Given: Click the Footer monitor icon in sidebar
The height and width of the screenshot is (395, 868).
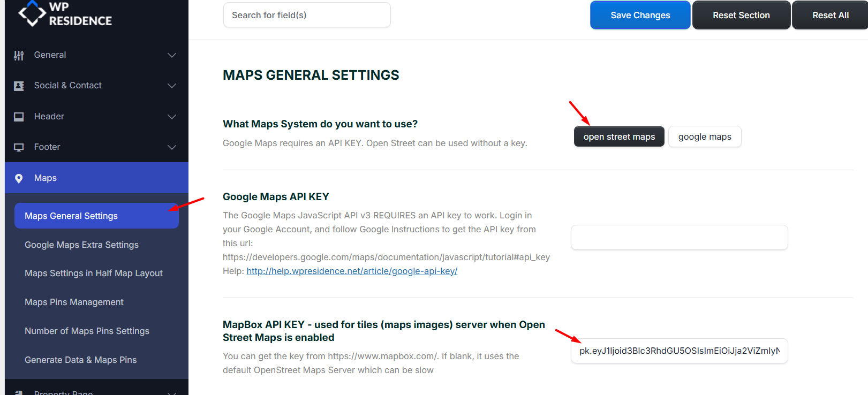Looking at the screenshot, I should click(19, 147).
